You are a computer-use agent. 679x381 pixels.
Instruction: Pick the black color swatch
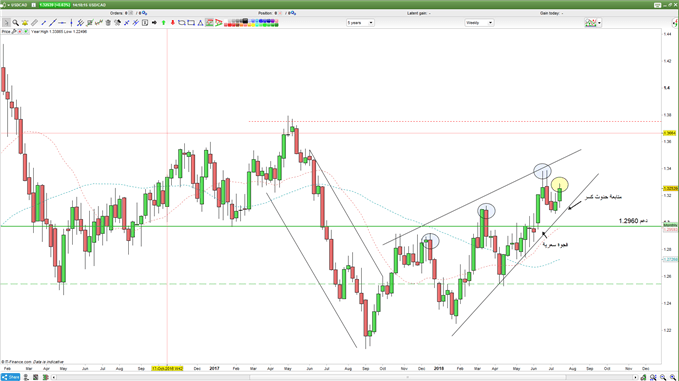245,20
